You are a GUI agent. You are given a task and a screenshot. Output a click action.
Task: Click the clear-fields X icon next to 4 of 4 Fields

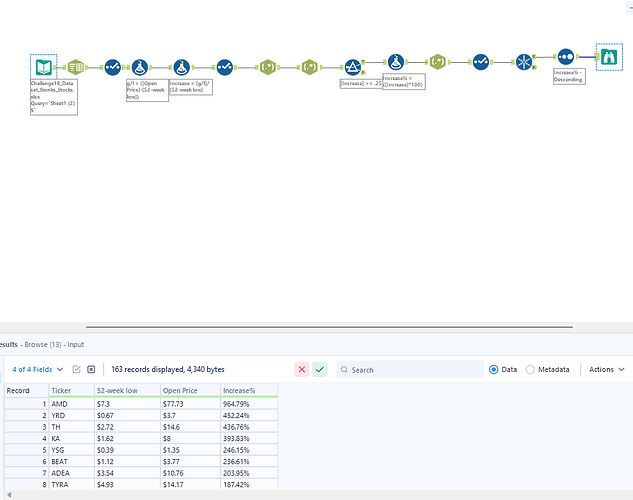[91, 369]
